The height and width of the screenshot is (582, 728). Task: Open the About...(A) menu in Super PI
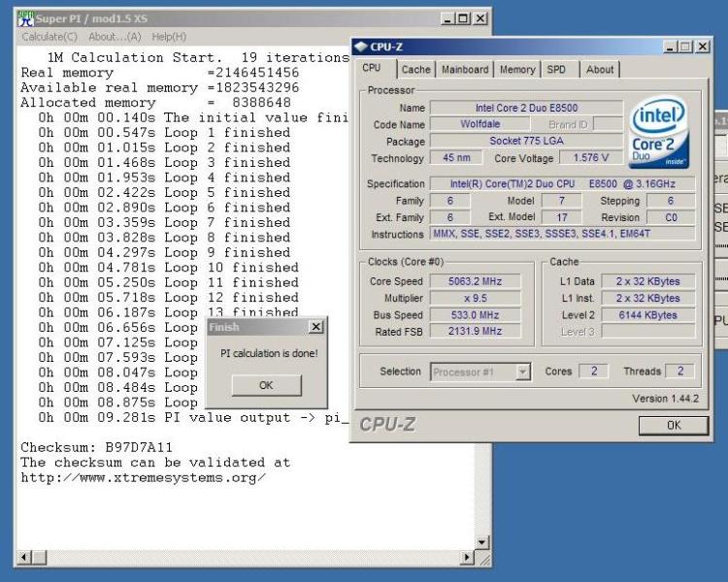(x=115, y=37)
